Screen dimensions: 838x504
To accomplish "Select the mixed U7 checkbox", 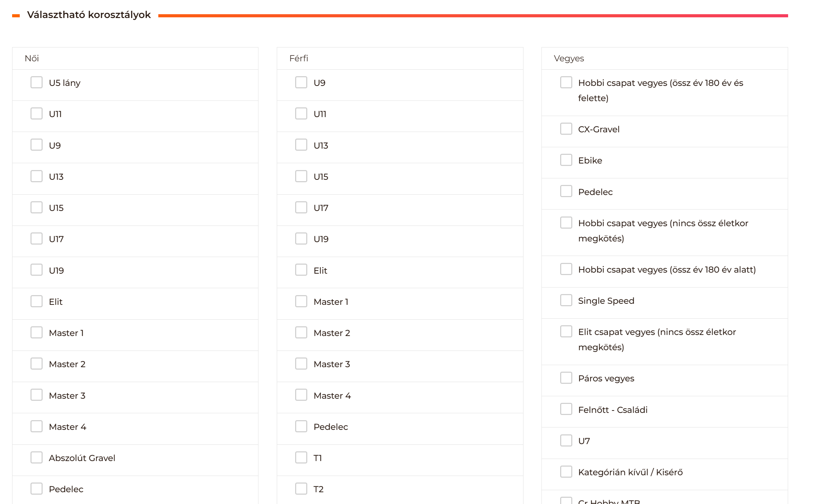I will pos(566,441).
